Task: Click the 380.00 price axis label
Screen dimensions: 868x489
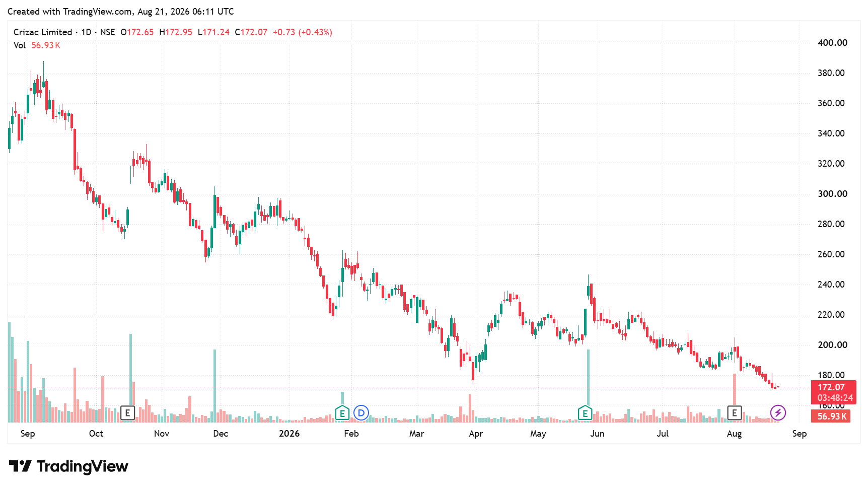Action: (x=831, y=73)
